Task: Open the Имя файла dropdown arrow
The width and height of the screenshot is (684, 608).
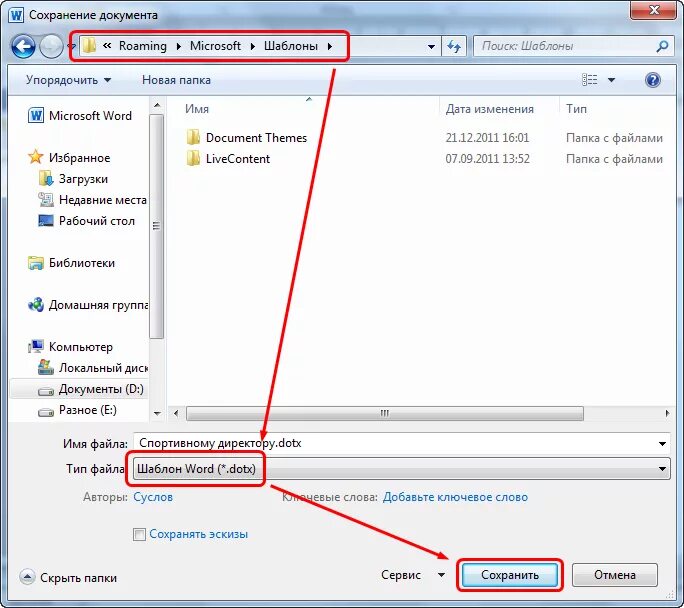Action: pos(662,444)
